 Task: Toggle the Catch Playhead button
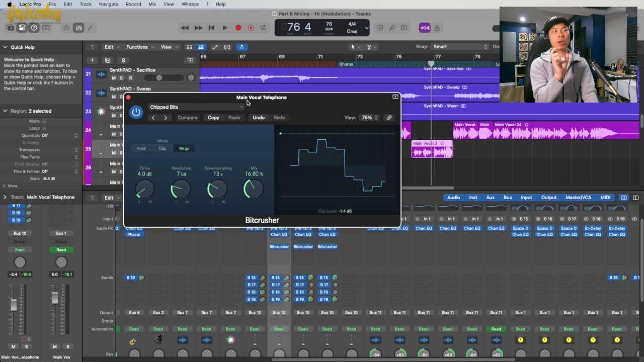[x=242, y=47]
